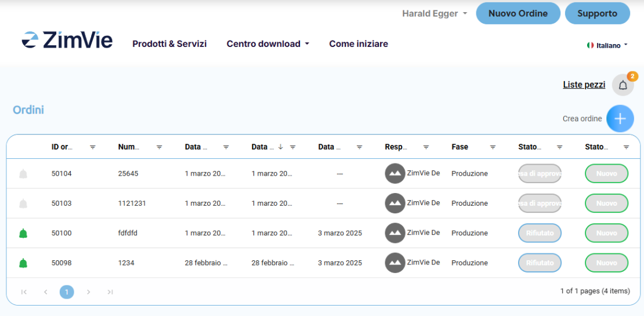Open filter icon on ID ordine column
This screenshot has width=644, height=316.
coord(93,147)
